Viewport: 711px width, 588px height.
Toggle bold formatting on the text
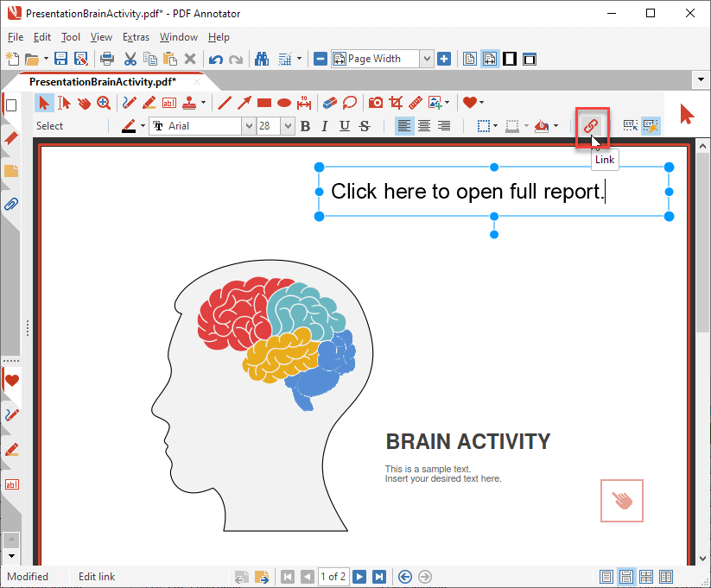click(x=304, y=126)
